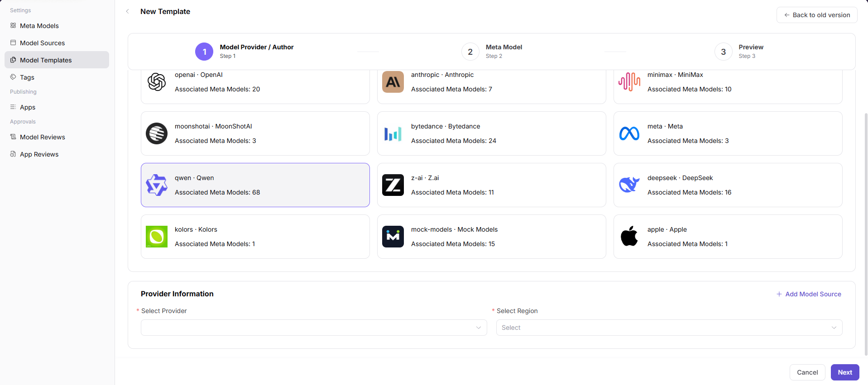Open Model Sources in the sidebar
This screenshot has height=385, width=868.
point(57,43)
